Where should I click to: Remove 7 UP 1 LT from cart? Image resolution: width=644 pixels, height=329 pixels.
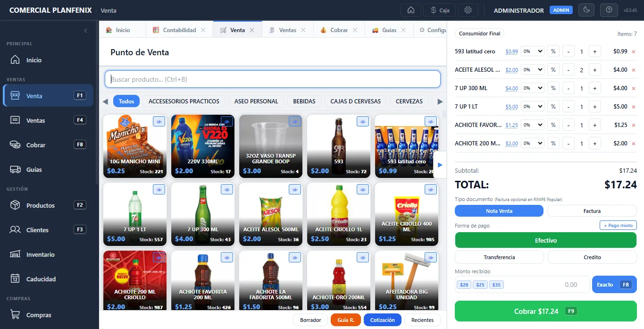(634, 107)
